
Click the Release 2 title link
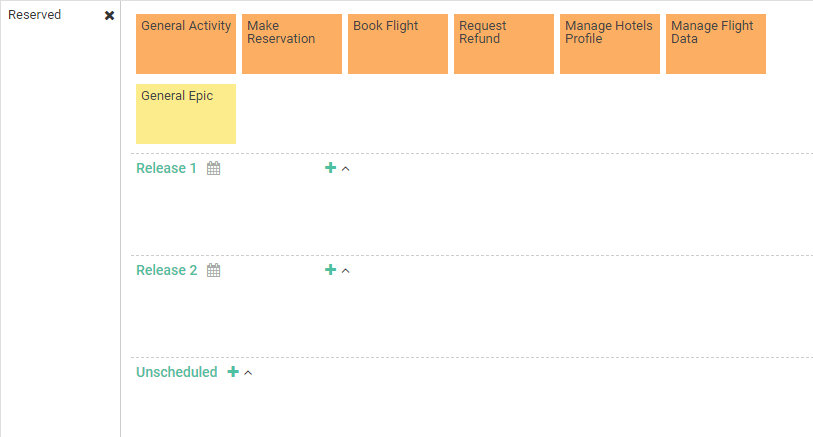167,270
